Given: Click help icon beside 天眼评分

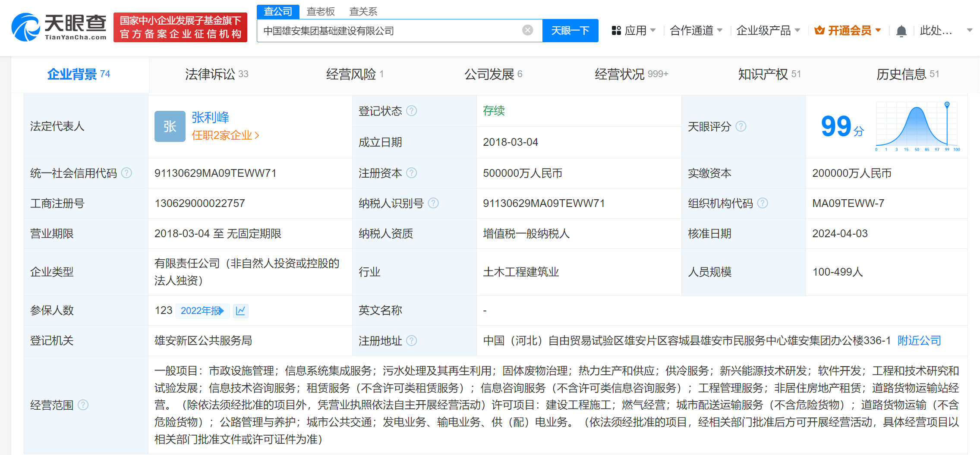Looking at the screenshot, I should (741, 126).
